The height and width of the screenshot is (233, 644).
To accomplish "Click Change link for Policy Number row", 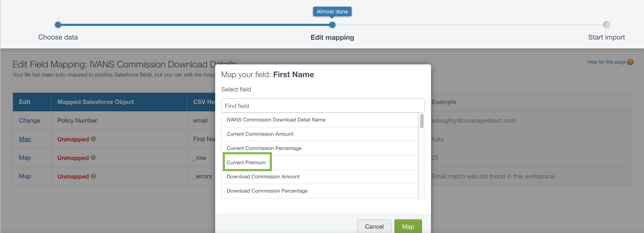I will coord(30,120).
